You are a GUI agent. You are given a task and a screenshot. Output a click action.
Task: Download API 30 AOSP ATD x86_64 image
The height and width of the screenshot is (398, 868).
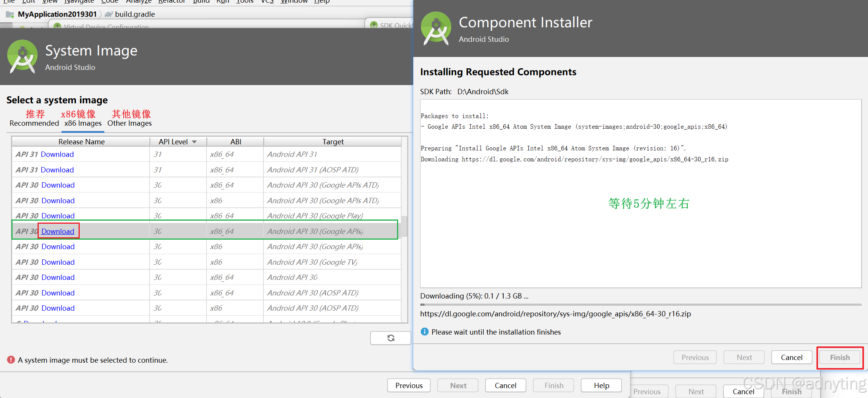click(x=58, y=293)
